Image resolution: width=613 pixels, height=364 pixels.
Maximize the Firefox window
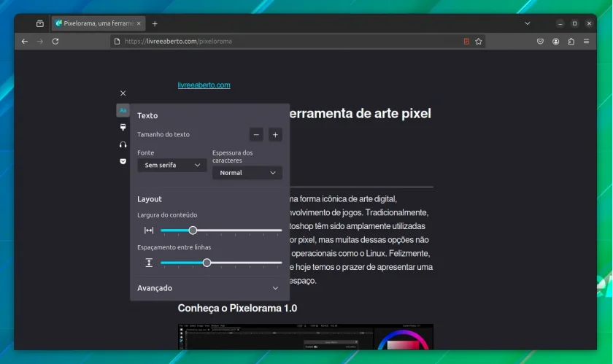point(574,23)
